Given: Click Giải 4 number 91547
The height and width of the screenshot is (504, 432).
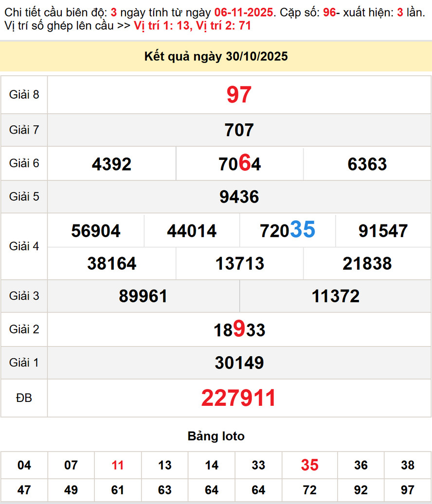Looking at the screenshot, I should (383, 231).
